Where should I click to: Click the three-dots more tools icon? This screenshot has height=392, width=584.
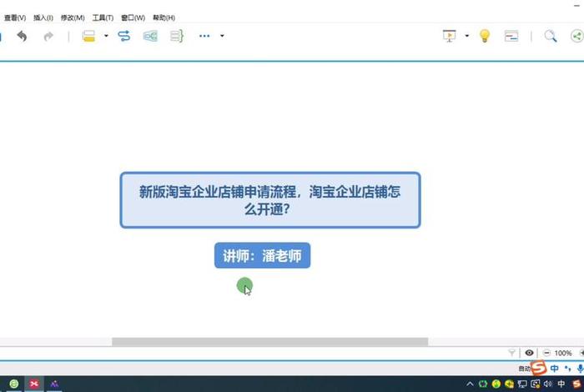pos(204,36)
